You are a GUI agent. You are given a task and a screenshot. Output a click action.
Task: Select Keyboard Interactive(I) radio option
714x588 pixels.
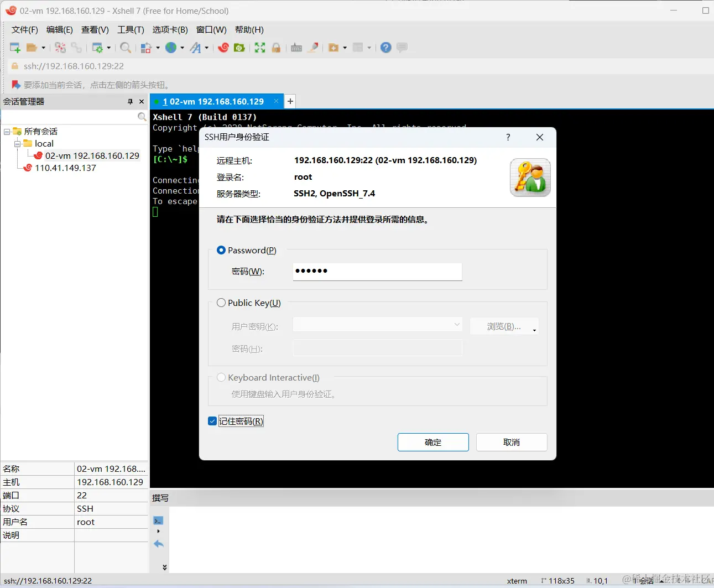click(x=221, y=377)
